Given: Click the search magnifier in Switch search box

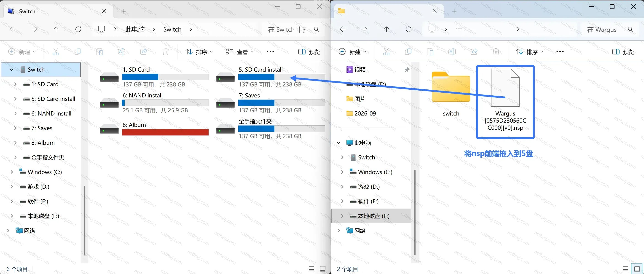Looking at the screenshot, I should pyautogui.click(x=316, y=30).
